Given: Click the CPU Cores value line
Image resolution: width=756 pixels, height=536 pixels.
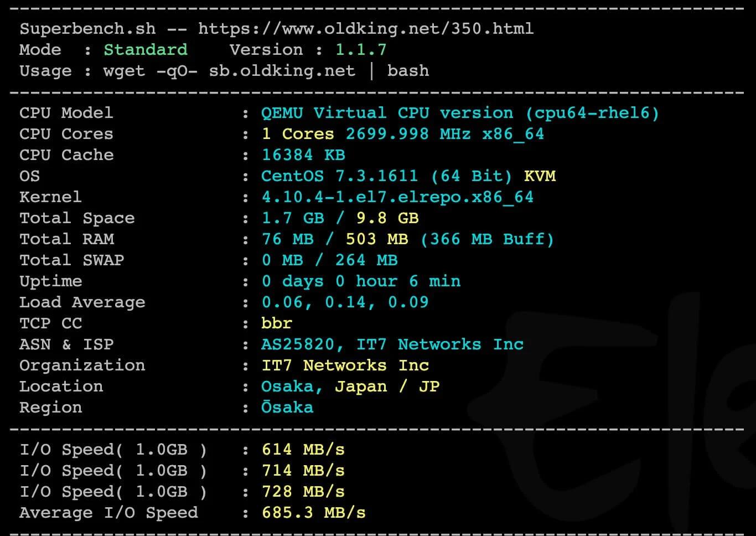Looking at the screenshot, I should pos(403,134).
